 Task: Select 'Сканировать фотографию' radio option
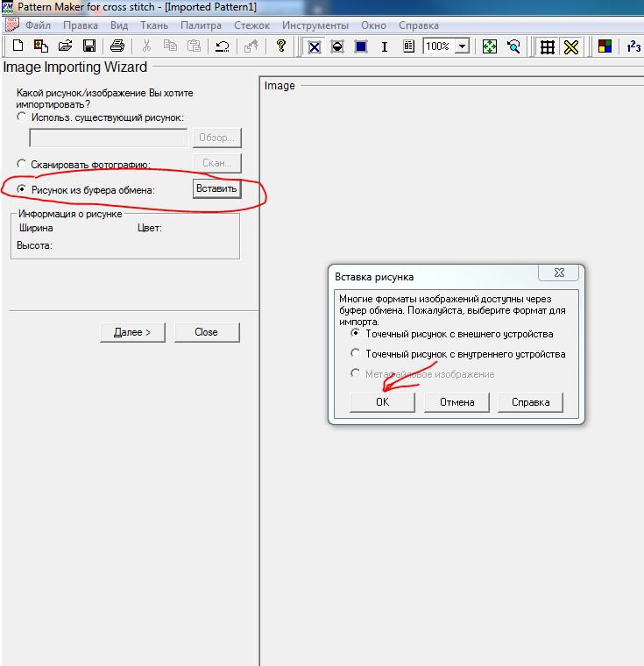pos(22,164)
